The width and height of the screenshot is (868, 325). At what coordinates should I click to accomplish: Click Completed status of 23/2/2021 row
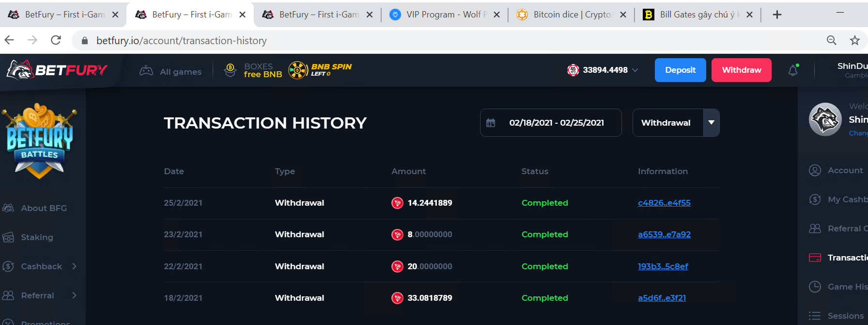point(544,234)
